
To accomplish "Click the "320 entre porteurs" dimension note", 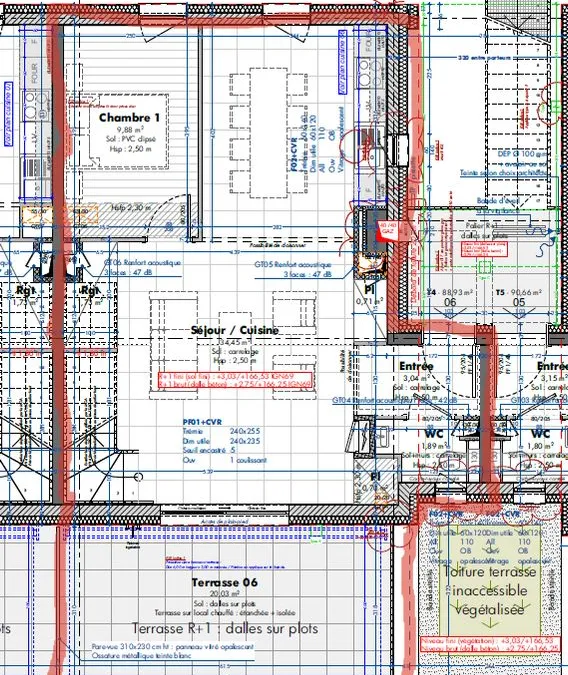I will [484, 58].
